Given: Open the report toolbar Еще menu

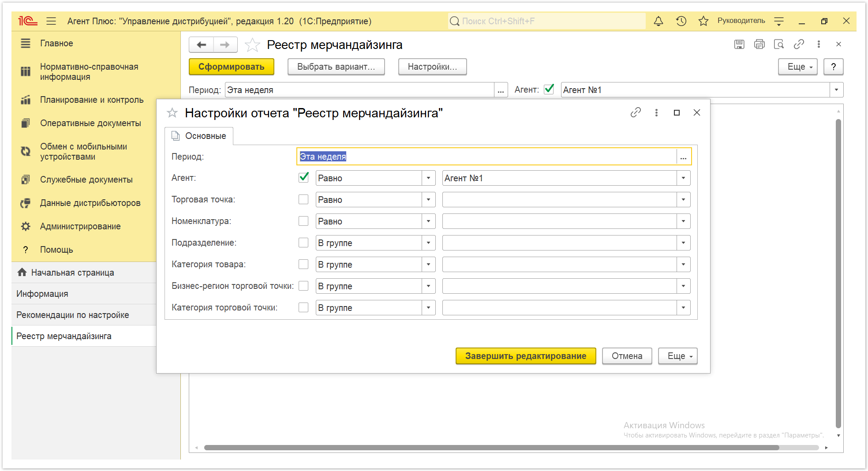Looking at the screenshot, I should (797, 67).
